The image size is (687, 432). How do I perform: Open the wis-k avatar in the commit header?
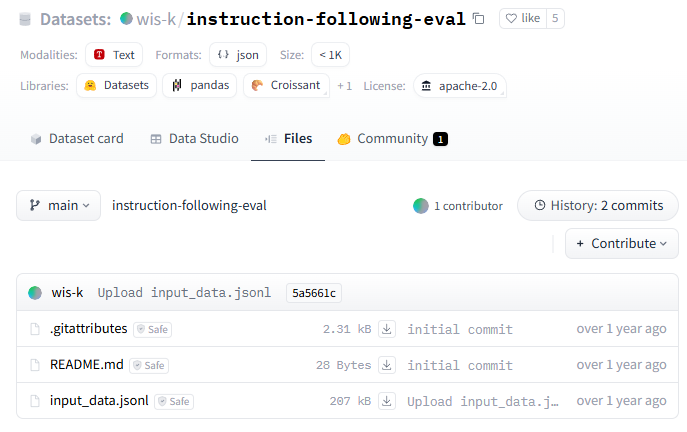[35, 293]
